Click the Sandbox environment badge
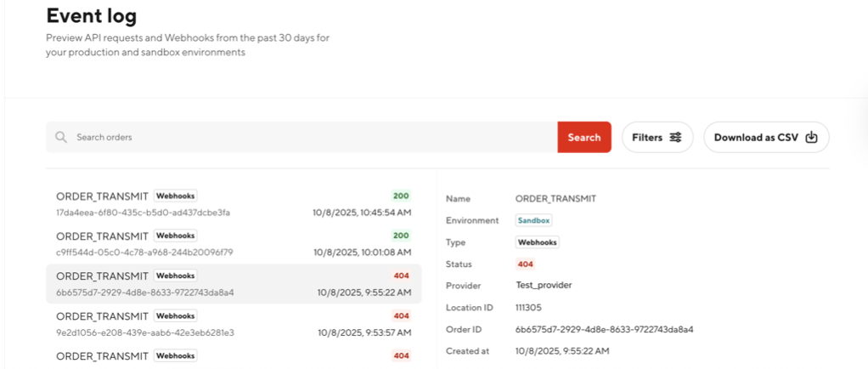868x369 pixels. [534, 220]
